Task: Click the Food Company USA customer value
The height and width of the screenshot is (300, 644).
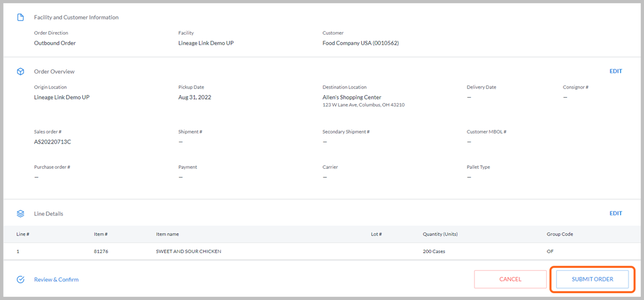Action: click(x=360, y=43)
